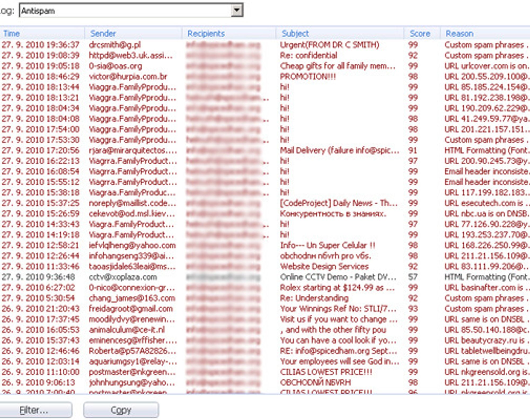Image resolution: width=530 pixels, height=420 pixels.
Task: Select the 'Website Design Services' row
Action: tap(265, 266)
